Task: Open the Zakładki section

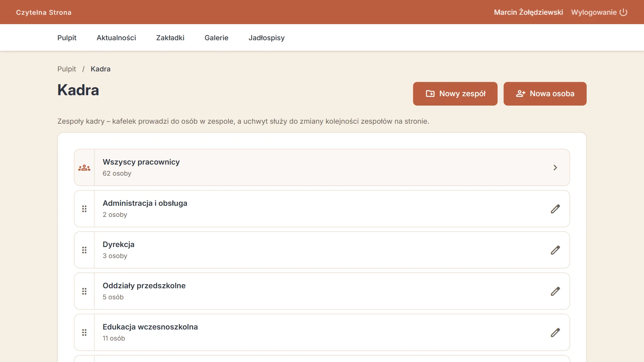Action: (x=170, y=38)
